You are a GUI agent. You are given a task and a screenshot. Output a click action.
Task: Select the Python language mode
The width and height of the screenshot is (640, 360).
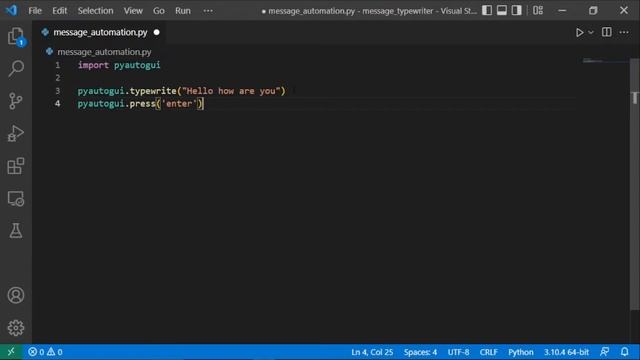[521, 352]
